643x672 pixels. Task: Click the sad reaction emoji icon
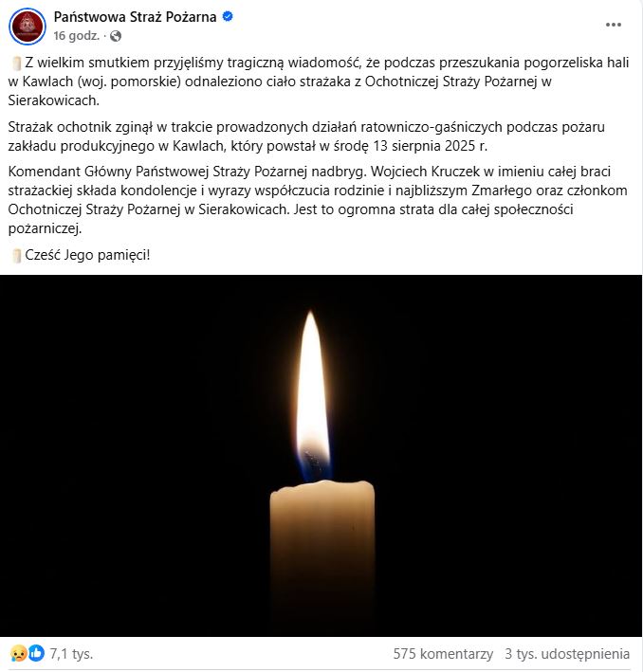(18, 653)
